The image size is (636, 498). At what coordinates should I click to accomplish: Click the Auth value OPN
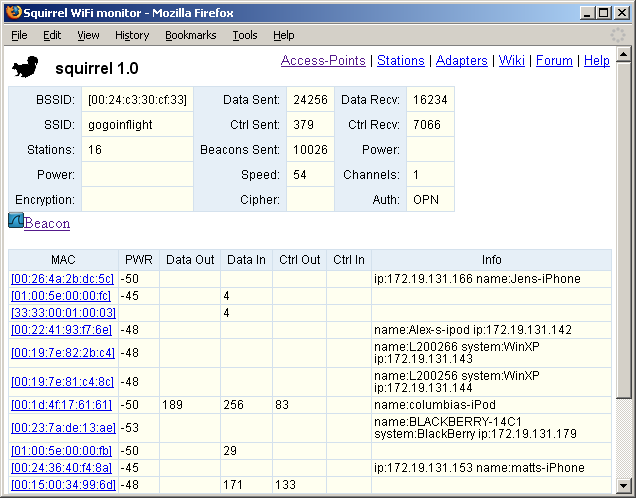(426, 200)
